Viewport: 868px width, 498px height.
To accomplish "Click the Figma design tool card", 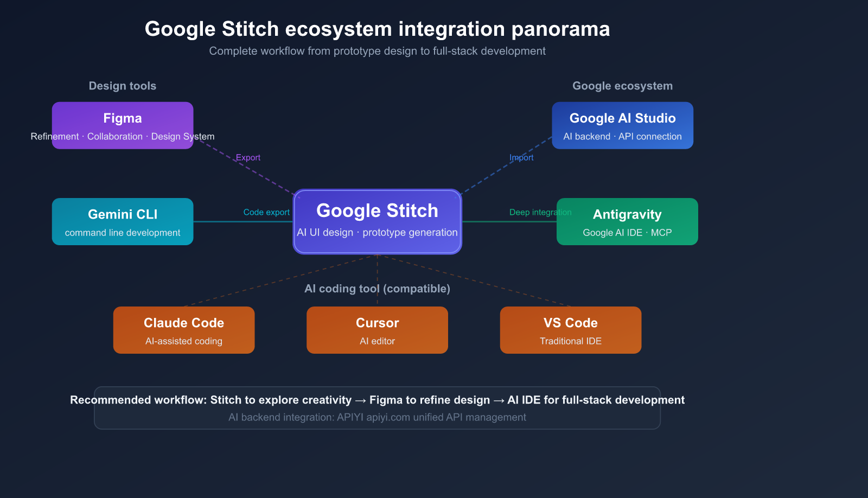I will click(x=122, y=125).
